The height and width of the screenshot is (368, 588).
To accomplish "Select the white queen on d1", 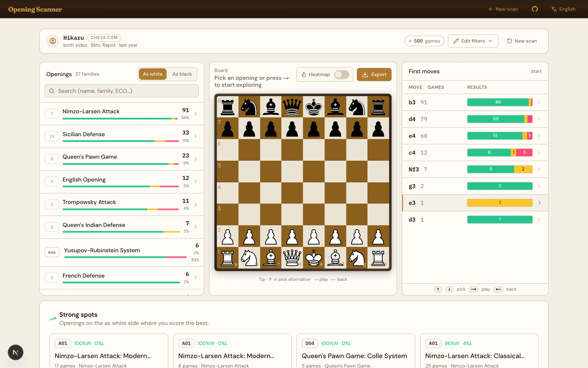I will [292, 258].
